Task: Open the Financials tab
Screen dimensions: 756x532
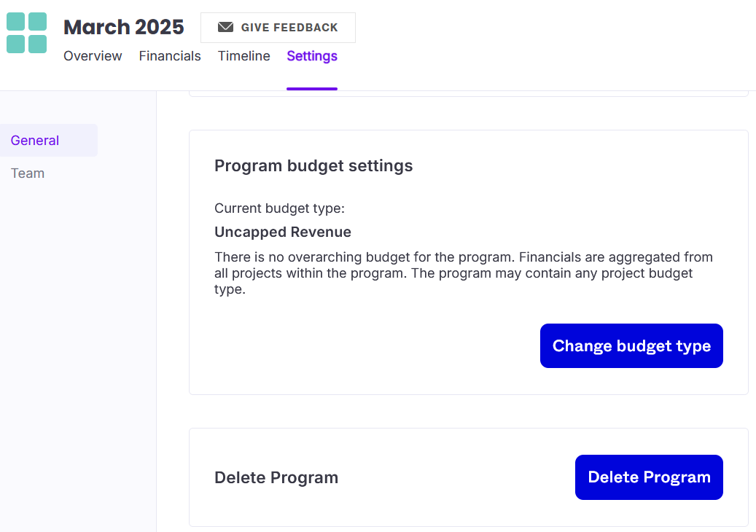Action: tap(170, 56)
